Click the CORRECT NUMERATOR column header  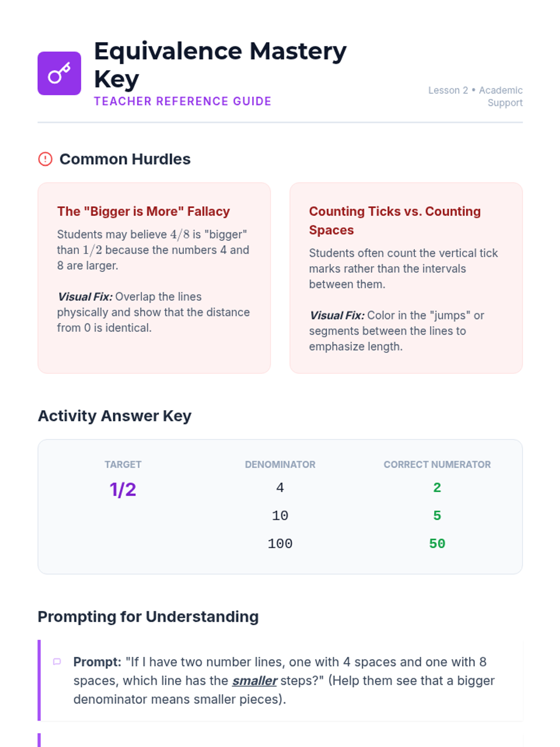point(437,465)
